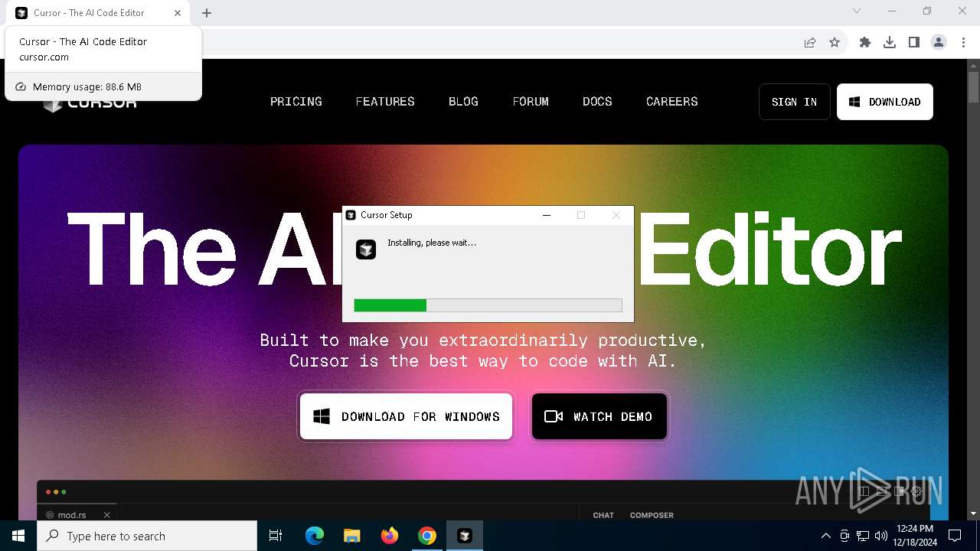Open Chrome profile avatar
Viewport: 980px width, 551px height.
tap(939, 43)
